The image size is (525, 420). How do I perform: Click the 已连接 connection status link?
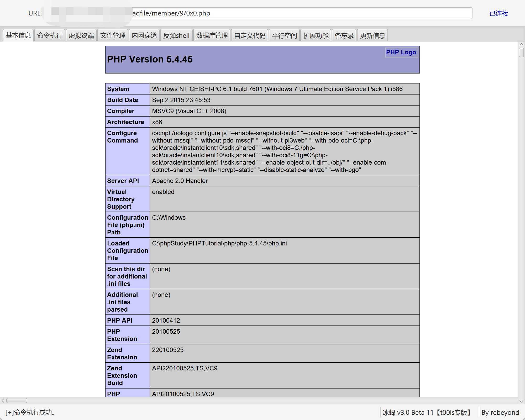(x=498, y=13)
